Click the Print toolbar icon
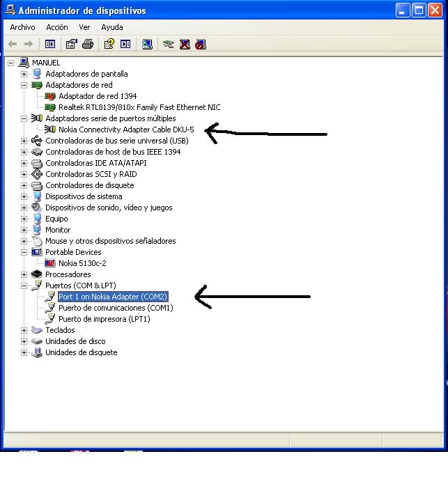 point(88,44)
